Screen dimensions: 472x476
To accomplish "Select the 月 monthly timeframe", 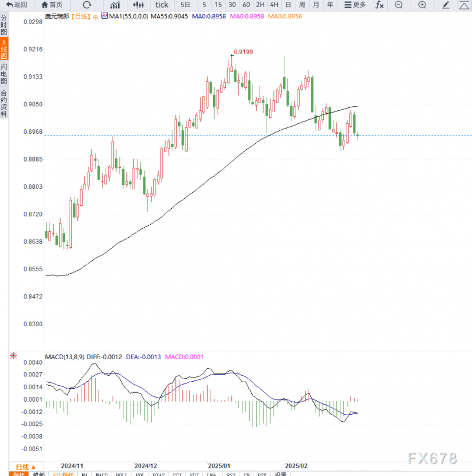I will point(316,5).
